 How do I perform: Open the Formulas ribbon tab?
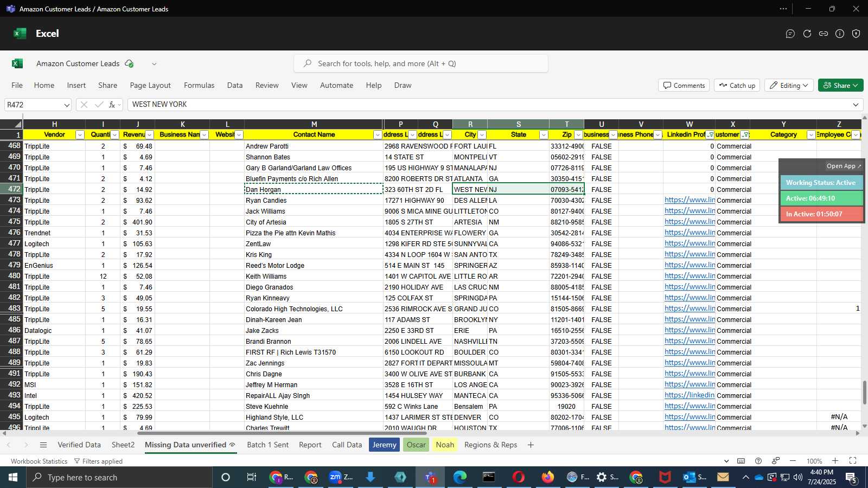199,85
